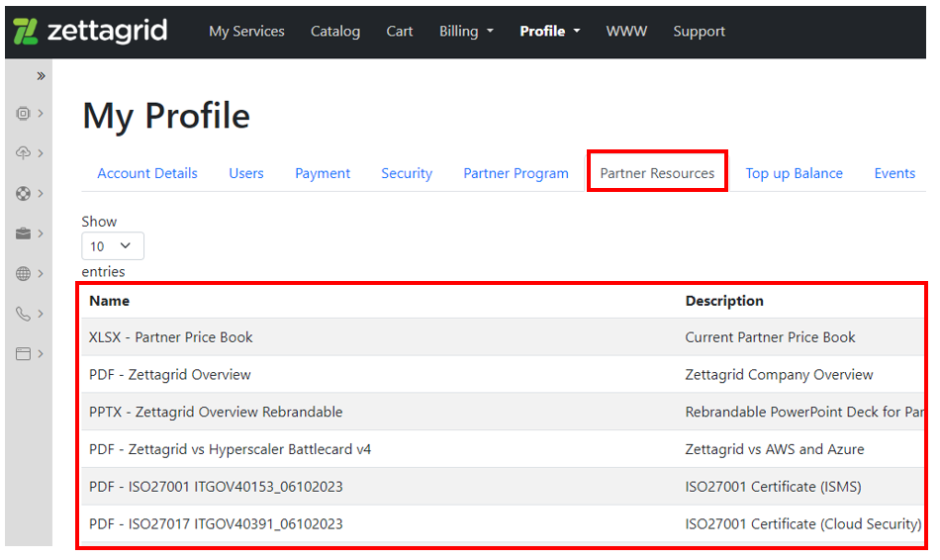The height and width of the screenshot is (560, 940).
Task: Open the Billing dropdown menu
Action: point(466,32)
